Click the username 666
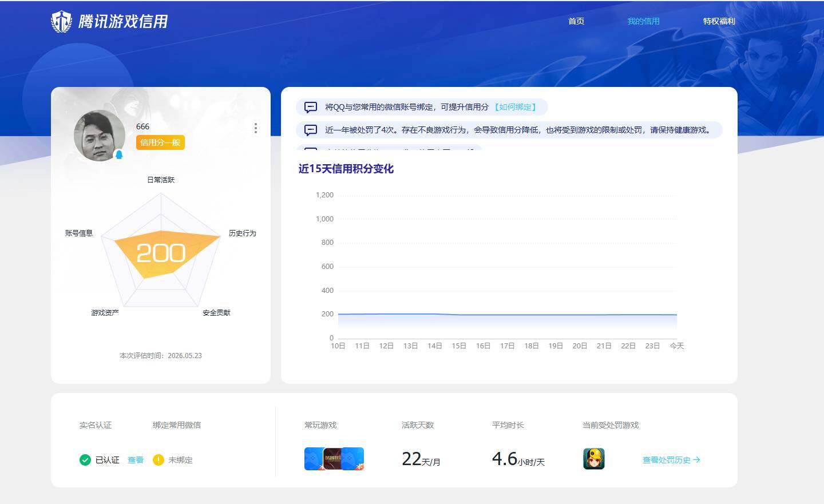The width and height of the screenshot is (824, 504). coord(142,126)
